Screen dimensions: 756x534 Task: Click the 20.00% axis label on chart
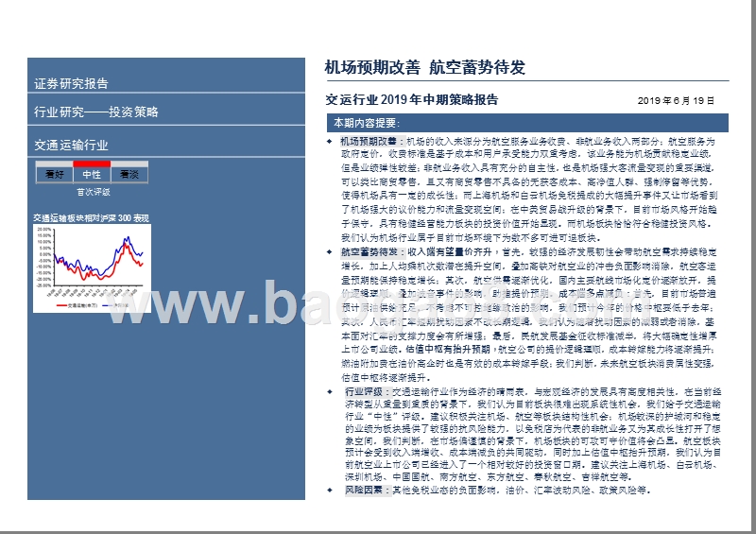(x=43, y=229)
